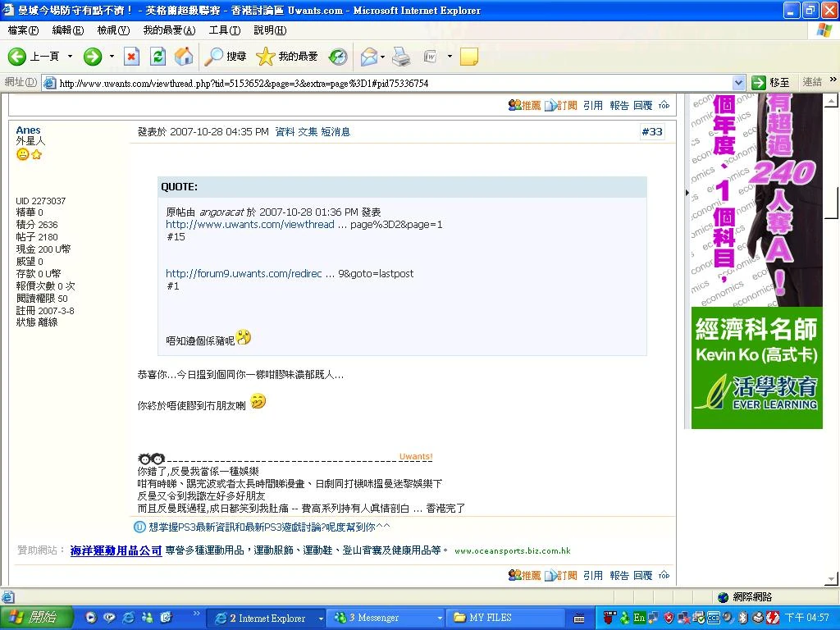
Task: Click the Edit with Word toolbar icon
Action: click(430, 57)
